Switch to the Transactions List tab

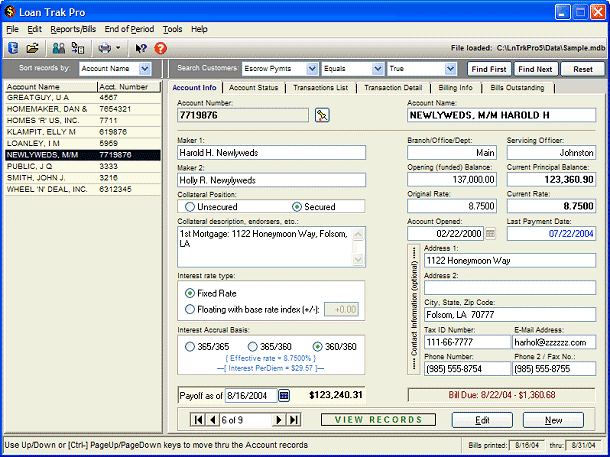point(321,88)
